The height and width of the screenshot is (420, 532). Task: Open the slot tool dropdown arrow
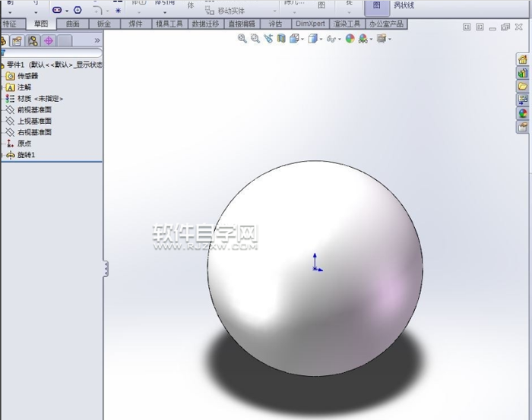(x=67, y=11)
